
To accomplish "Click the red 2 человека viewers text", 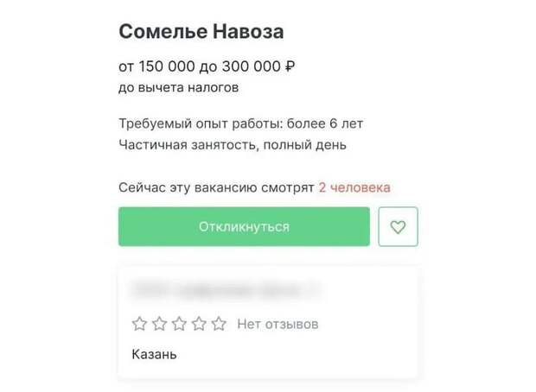I will pyautogui.click(x=354, y=187).
